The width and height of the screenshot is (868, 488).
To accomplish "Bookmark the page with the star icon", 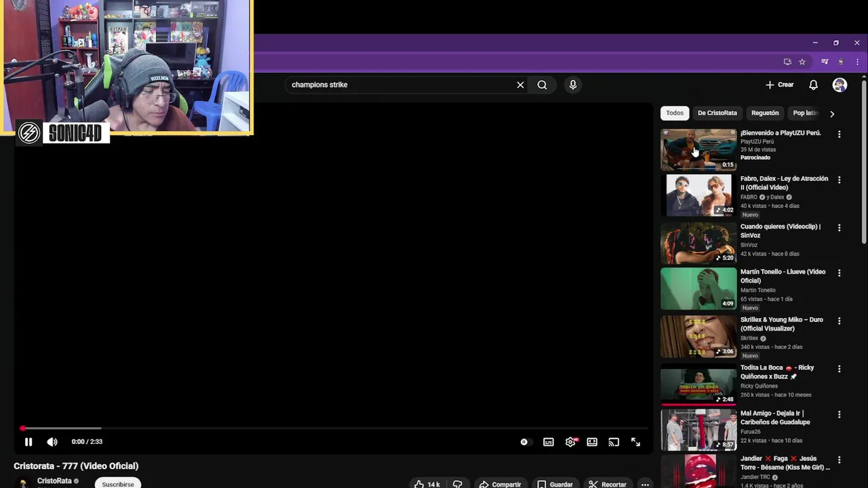I will 802,62.
